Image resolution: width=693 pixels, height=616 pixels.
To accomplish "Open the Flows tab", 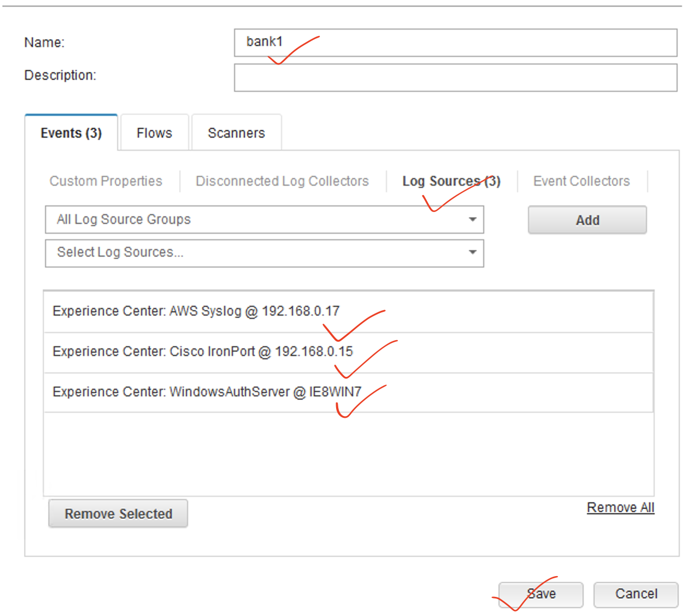I will 154,133.
